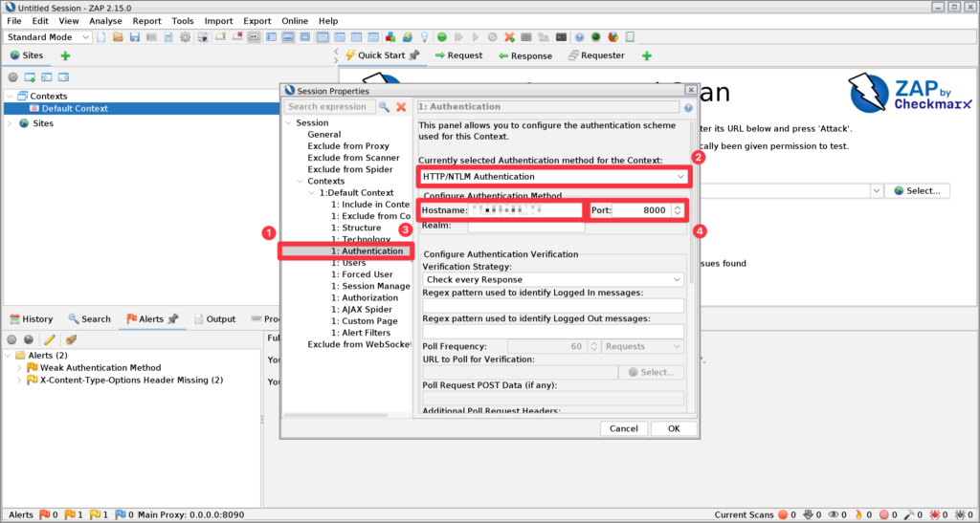
Task: Click the Firefox browser launch icon
Action: click(x=613, y=37)
